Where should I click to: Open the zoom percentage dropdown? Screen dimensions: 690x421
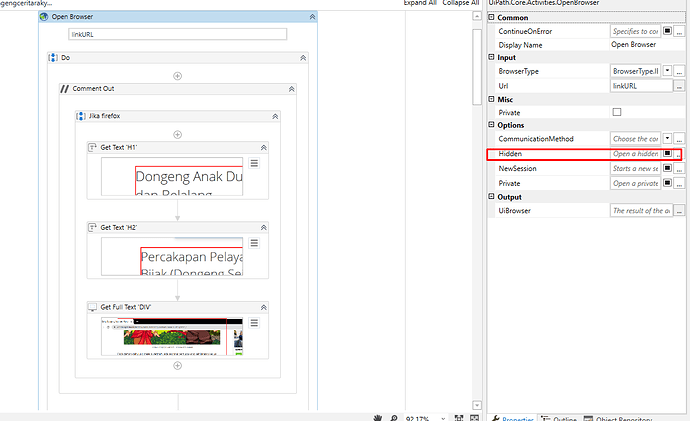coord(443,418)
